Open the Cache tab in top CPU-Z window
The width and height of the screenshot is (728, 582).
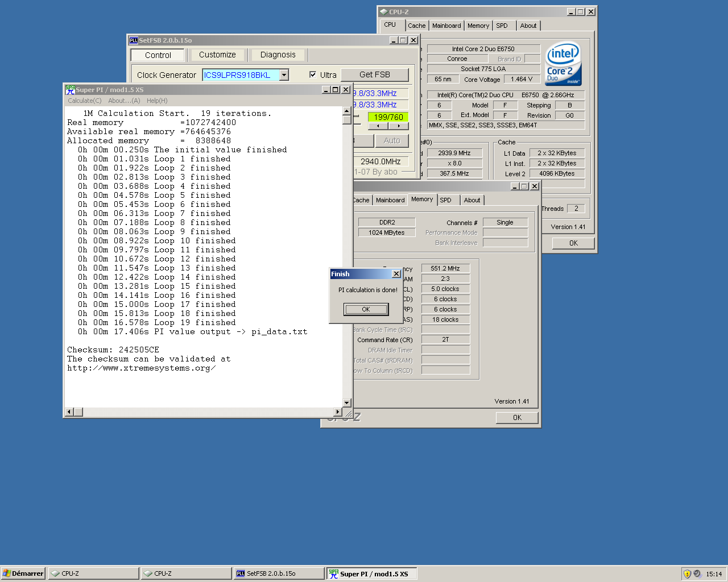416,26
